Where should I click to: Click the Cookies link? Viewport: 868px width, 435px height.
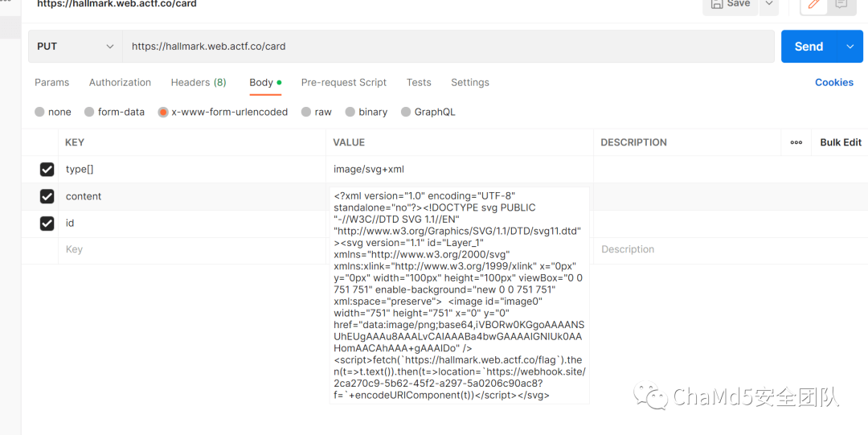click(x=834, y=83)
